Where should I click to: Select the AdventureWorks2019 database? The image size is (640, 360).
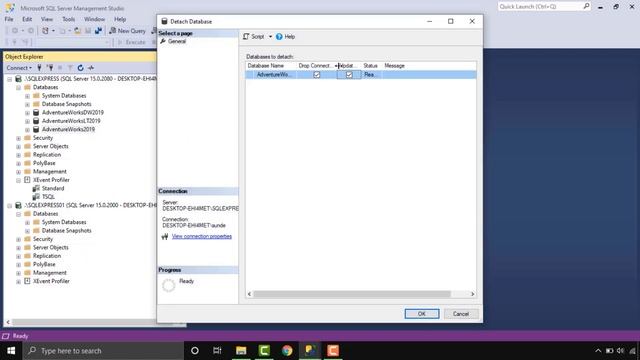click(x=68, y=129)
